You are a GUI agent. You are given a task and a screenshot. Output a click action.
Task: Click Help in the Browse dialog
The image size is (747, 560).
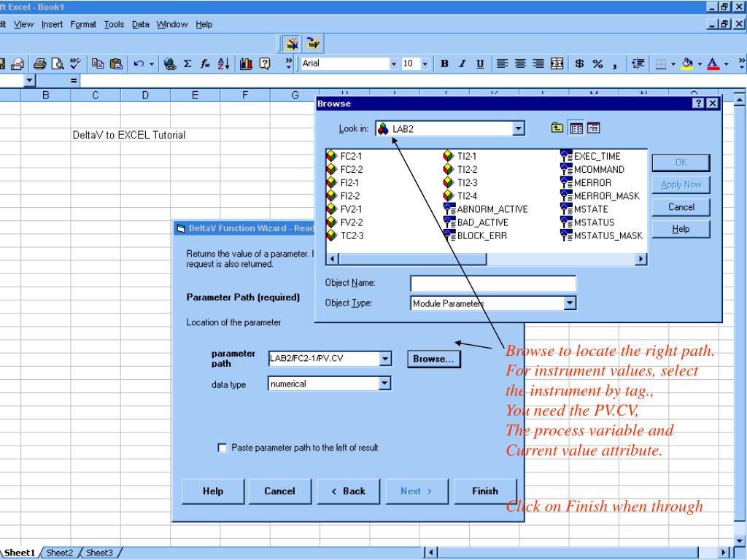pyautogui.click(x=681, y=229)
